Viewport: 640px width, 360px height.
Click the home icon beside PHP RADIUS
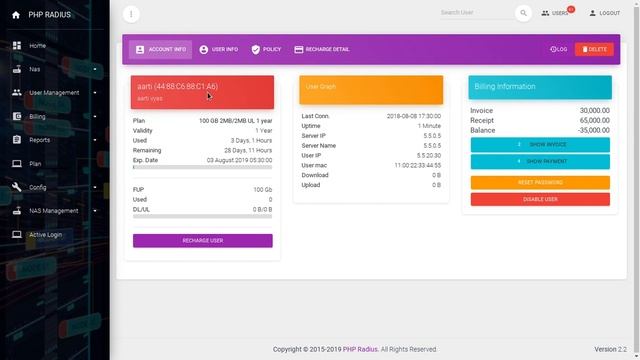click(x=16, y=15)
